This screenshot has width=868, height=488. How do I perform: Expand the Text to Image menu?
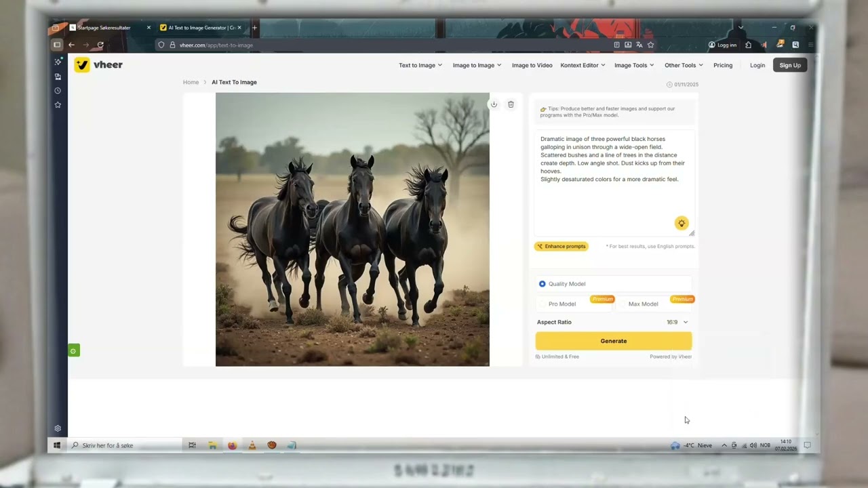click(420, 65)
